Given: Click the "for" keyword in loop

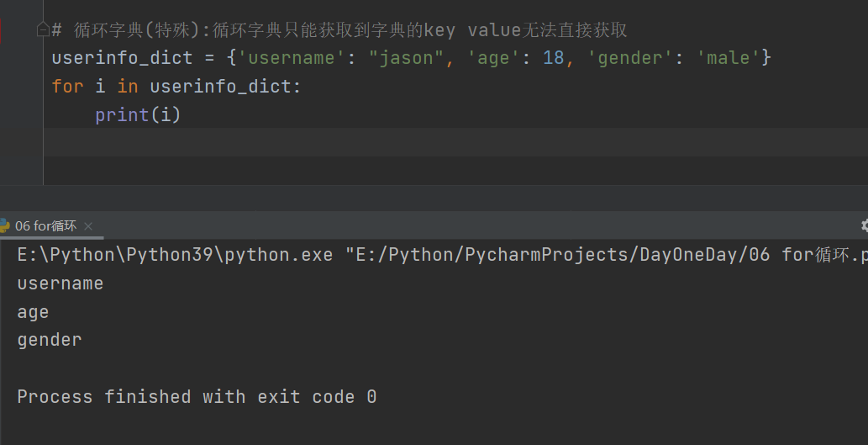Looking at the screenshot, I should [x=67, y=87].
